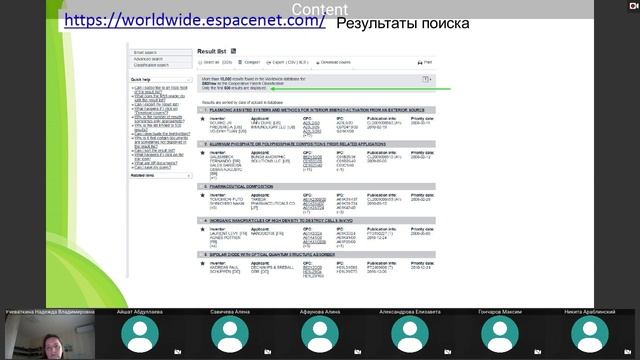
Task: Open Inorganic nanoparticles of high density title
Action: (x=281, y=221)
